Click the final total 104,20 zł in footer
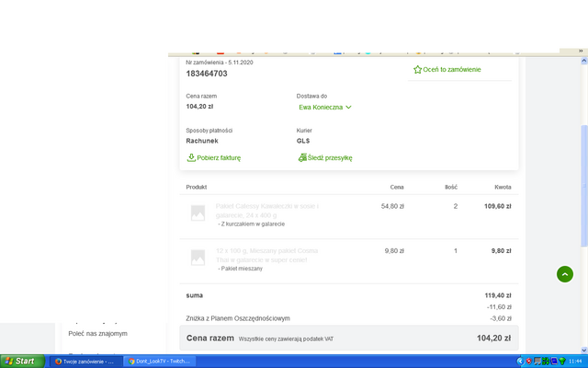Viewport: 588px width, 368px height. coord(494,339)
